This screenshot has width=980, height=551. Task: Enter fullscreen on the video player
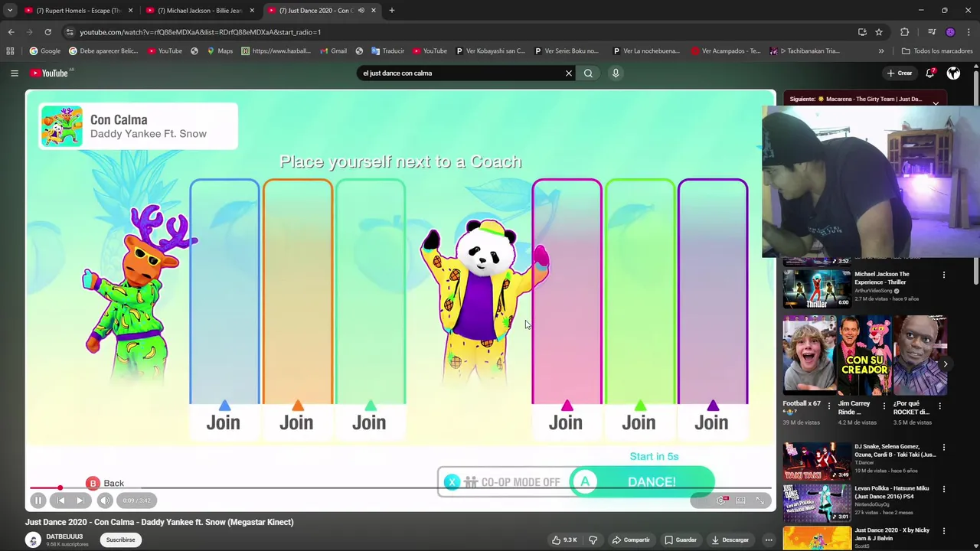tap(760, 500)
